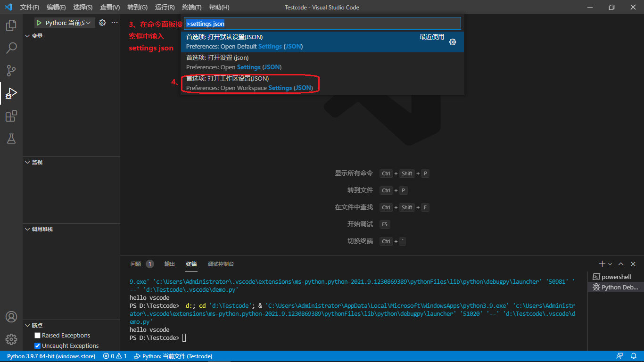Screen dimensions: 644x362
Task: Click the 切换终端 shortcut hint
Action: coord(360,241)
